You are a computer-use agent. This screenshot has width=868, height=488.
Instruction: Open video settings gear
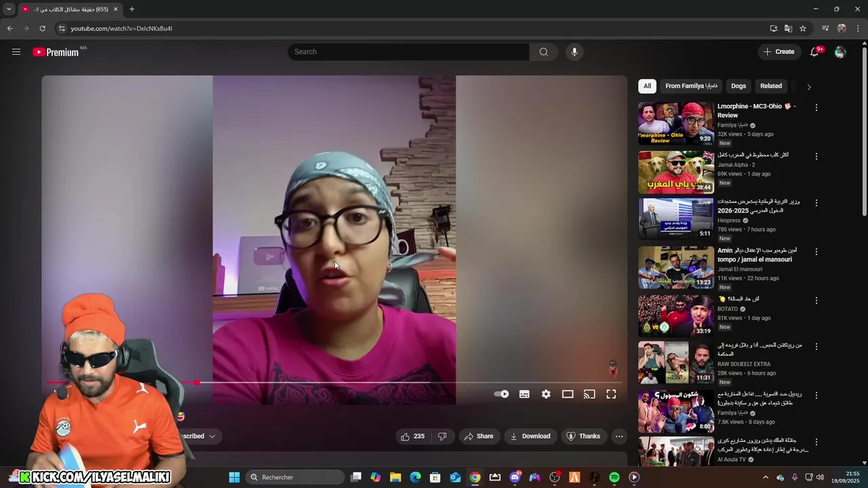pyautogui.click(x=546, y=394)
